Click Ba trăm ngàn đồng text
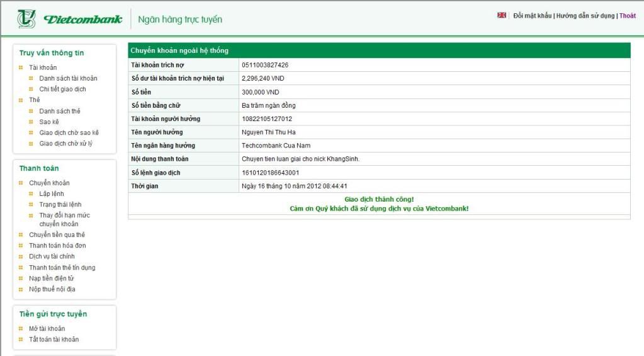This screenshot has height=356, width=644. [269, 106]
